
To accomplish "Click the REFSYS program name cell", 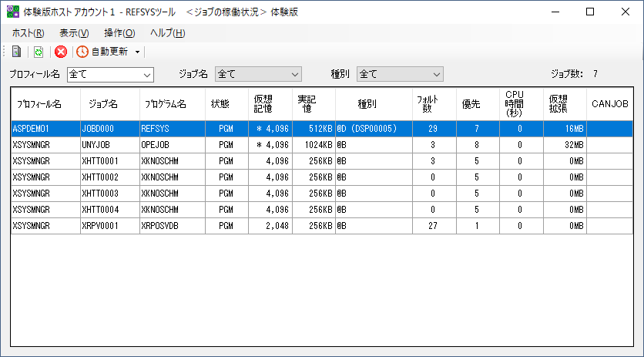I will (173, 129).
